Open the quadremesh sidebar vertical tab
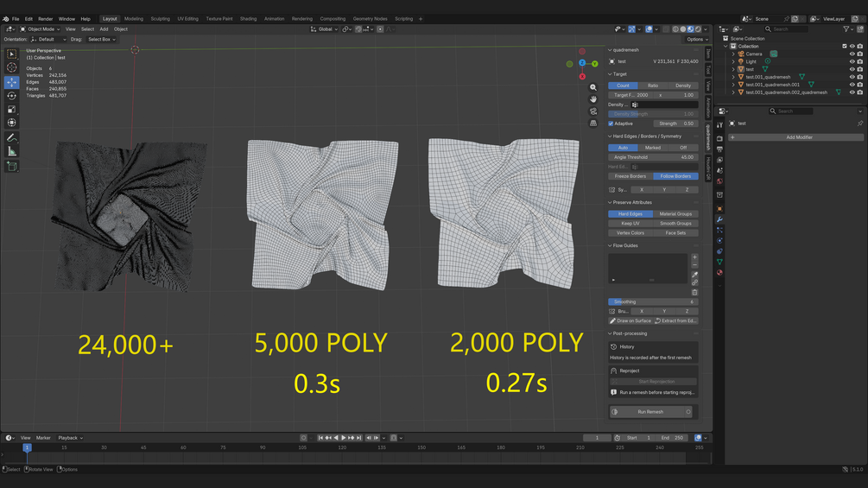The image size is (868, 488). click(x=708, y=137)
